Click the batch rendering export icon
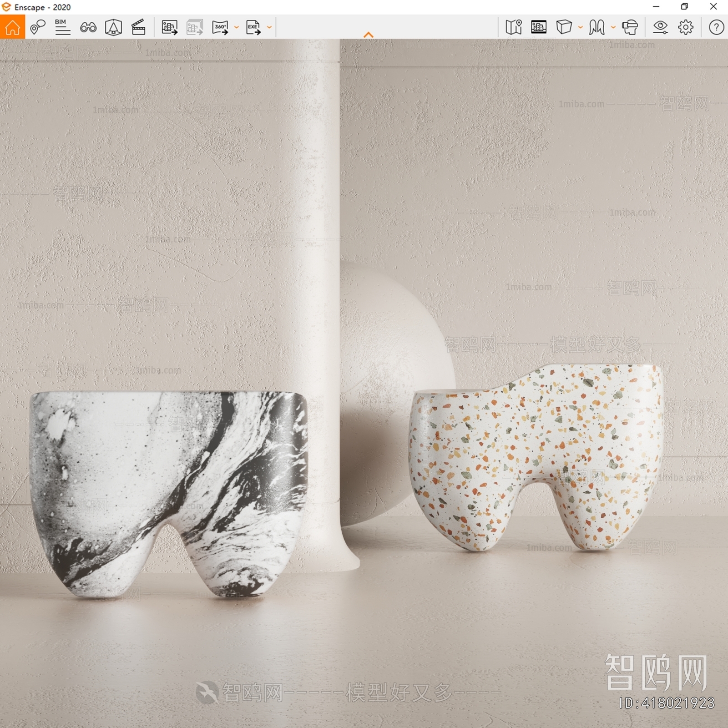Screen dimensions: 728x728 [x=195, y=27]
